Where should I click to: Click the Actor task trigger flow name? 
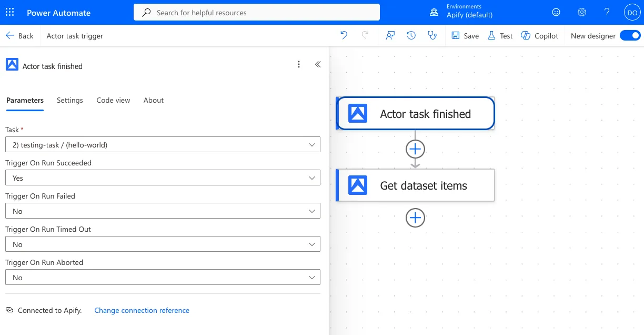[75, 36]
